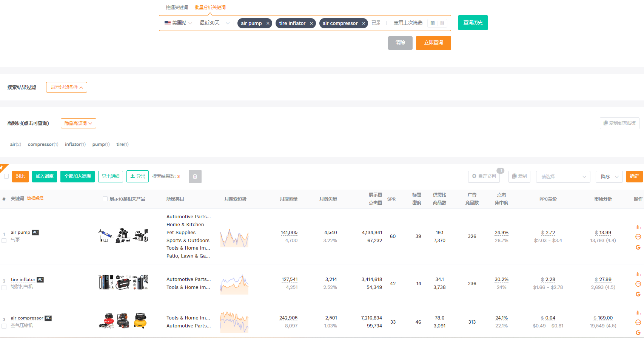Switch to the keyword mining tab
The height and width of the screenshot is (338, 644).
(177, 8)
